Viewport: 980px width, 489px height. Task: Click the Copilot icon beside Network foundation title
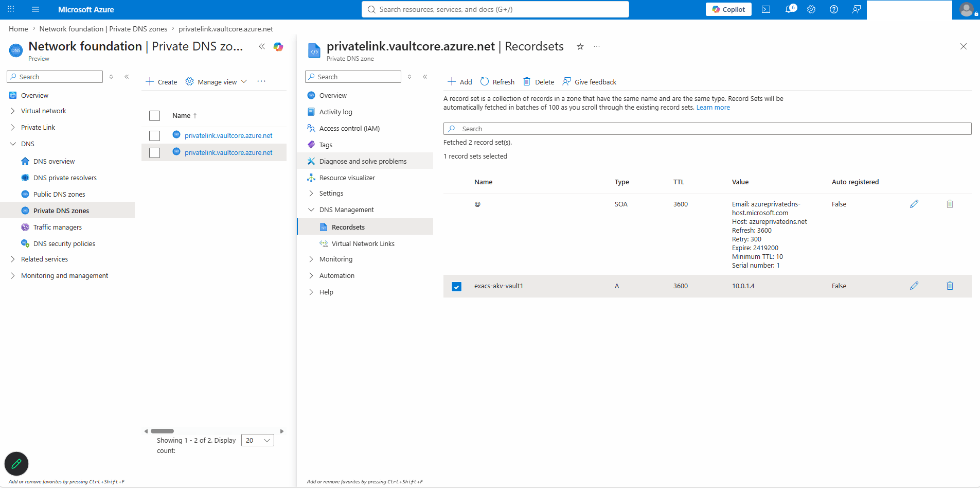278,47
